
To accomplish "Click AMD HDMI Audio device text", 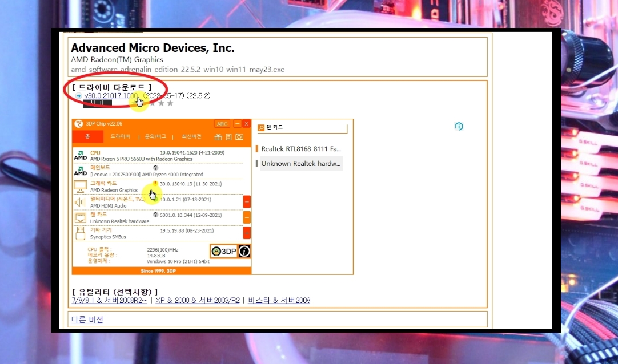I will click(108, 206).
